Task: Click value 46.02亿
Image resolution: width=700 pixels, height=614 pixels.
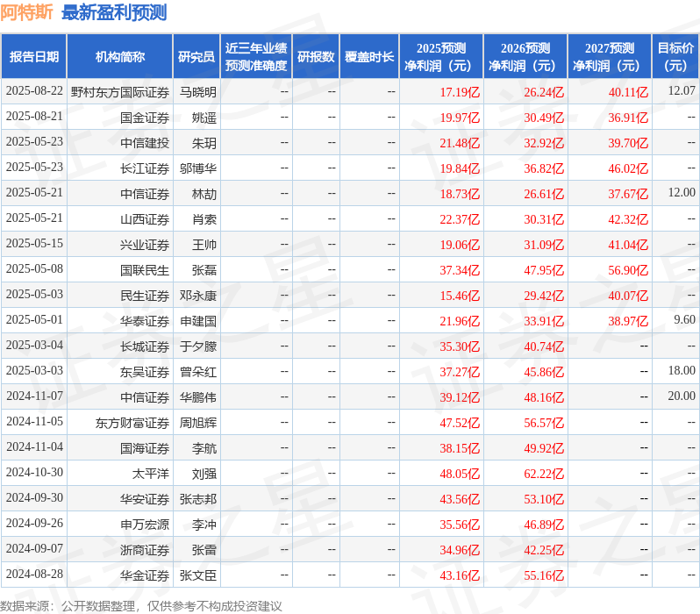Action: (628, 168)
